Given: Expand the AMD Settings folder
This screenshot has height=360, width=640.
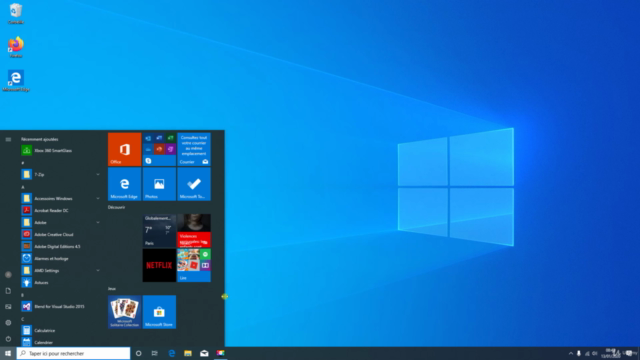Looking at the screenshot, I should coord(60,271).
